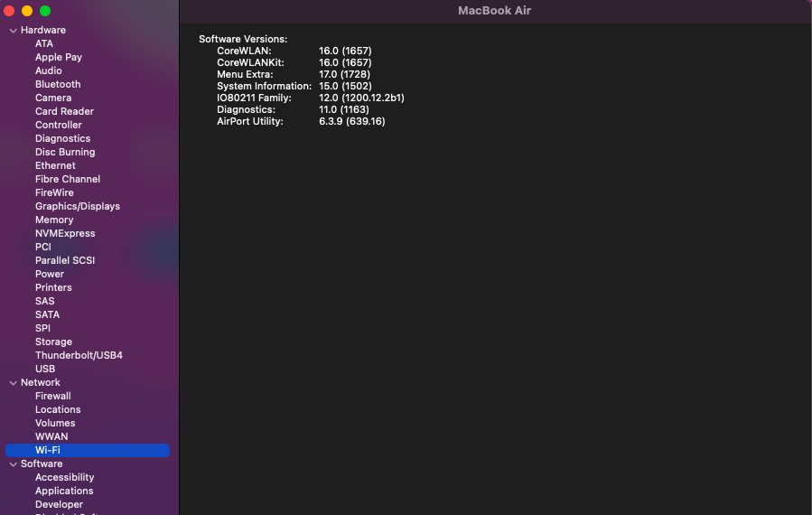This screenshot has width=812, height=515.
Task: Open Thunderbolt/USB4 details
Action: (x=79, y=355)
